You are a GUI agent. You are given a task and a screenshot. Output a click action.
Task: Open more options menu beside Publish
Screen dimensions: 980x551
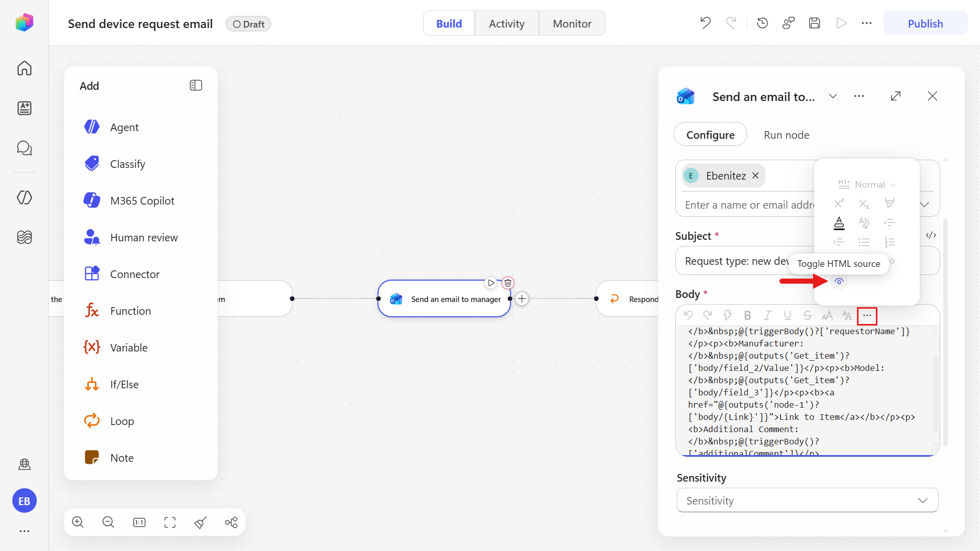[x=867, y=23]
